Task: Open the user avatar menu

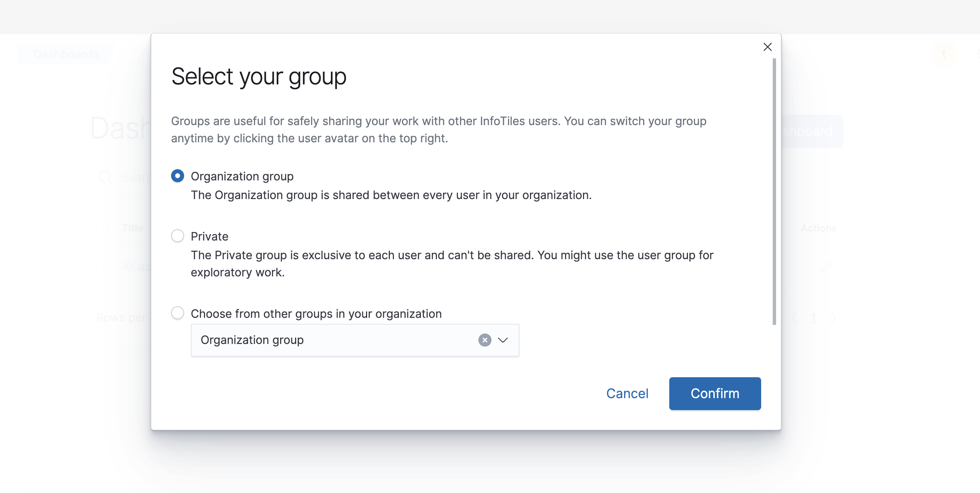Action: click(x=943, y=54)
